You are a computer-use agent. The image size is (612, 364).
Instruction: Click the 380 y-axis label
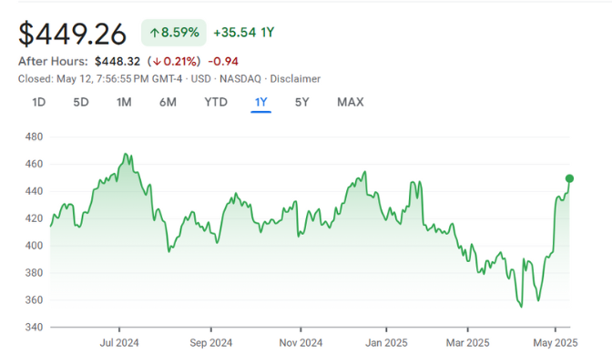[x=34, y=273]
